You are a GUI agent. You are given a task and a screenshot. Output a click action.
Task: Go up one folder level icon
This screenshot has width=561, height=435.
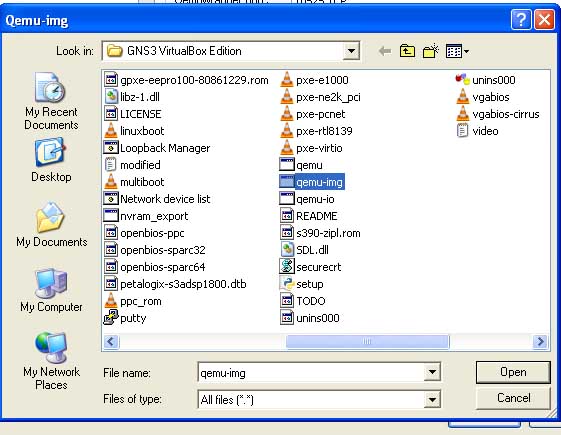tap(407, 51)
